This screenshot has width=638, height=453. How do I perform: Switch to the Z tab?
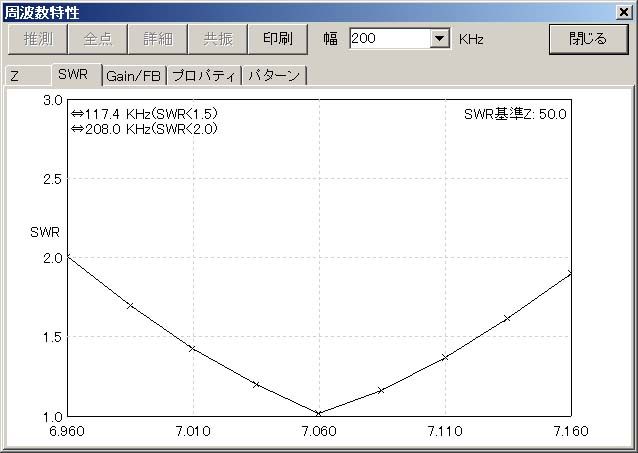click(28, 76)
